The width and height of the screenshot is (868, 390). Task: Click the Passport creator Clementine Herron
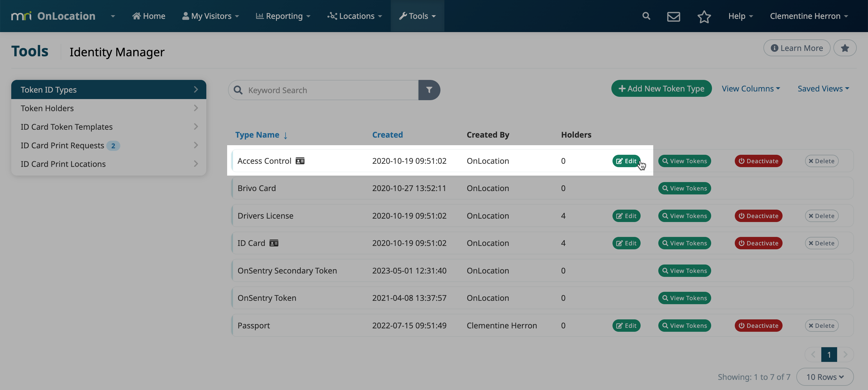click(502, 326)
